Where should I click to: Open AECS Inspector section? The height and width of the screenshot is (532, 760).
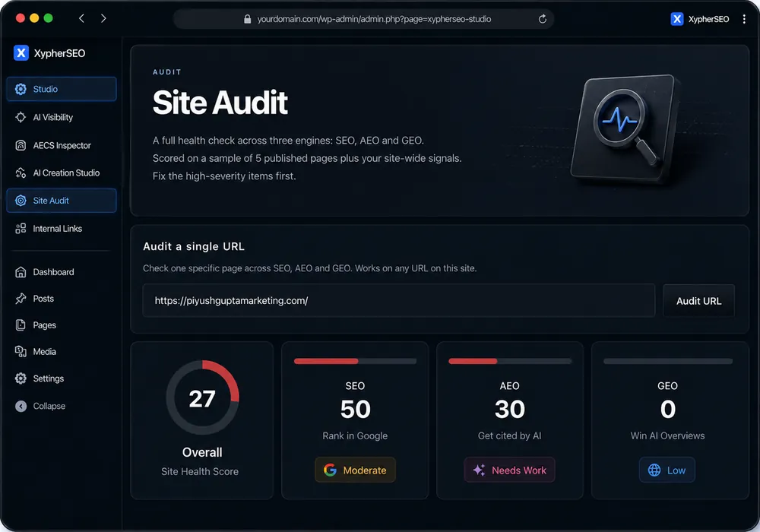point(62,145)
